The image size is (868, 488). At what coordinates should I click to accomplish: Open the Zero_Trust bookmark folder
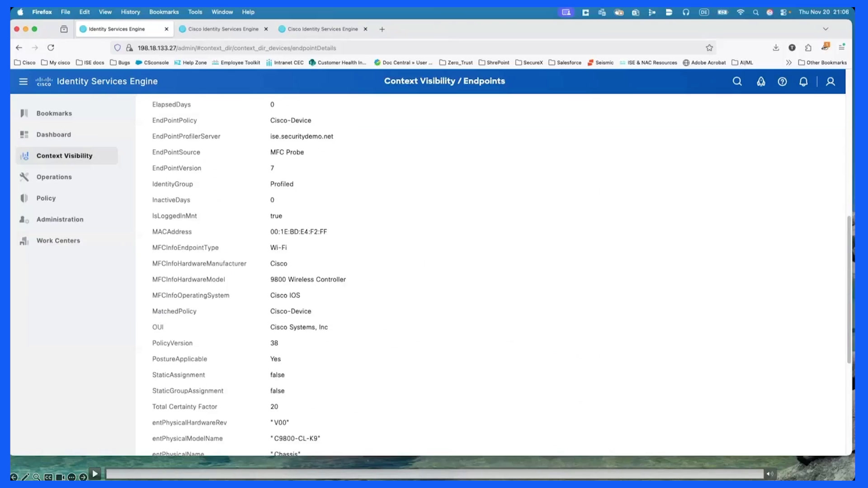click(456, 63)
